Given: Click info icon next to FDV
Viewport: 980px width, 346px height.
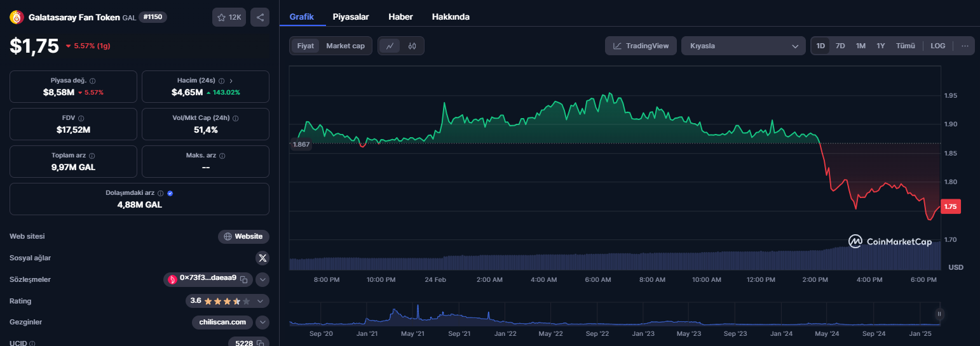Looking at the screenshot, I should click(81, 118).
